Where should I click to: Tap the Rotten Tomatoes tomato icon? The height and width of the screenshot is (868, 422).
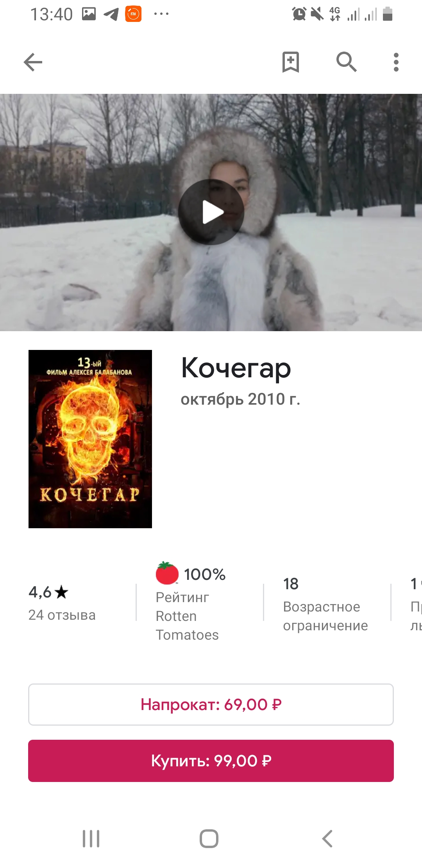click(167, 573)
